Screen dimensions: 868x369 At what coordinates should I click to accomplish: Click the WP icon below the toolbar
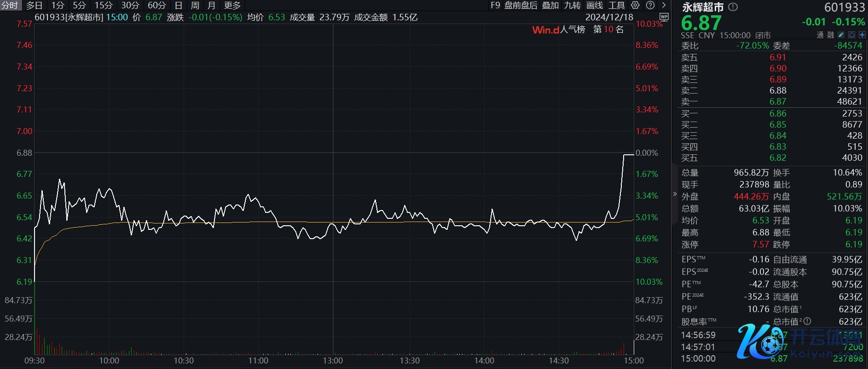coord(664,17)
